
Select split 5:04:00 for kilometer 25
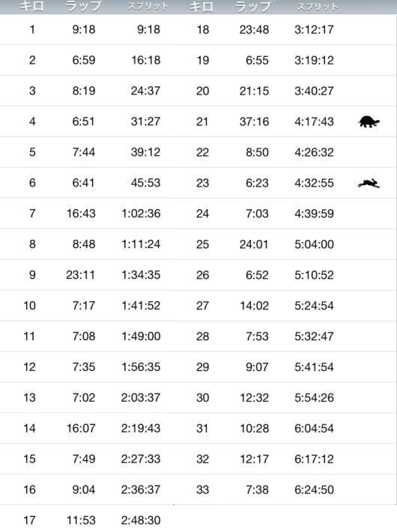click(x=314, y=244)
